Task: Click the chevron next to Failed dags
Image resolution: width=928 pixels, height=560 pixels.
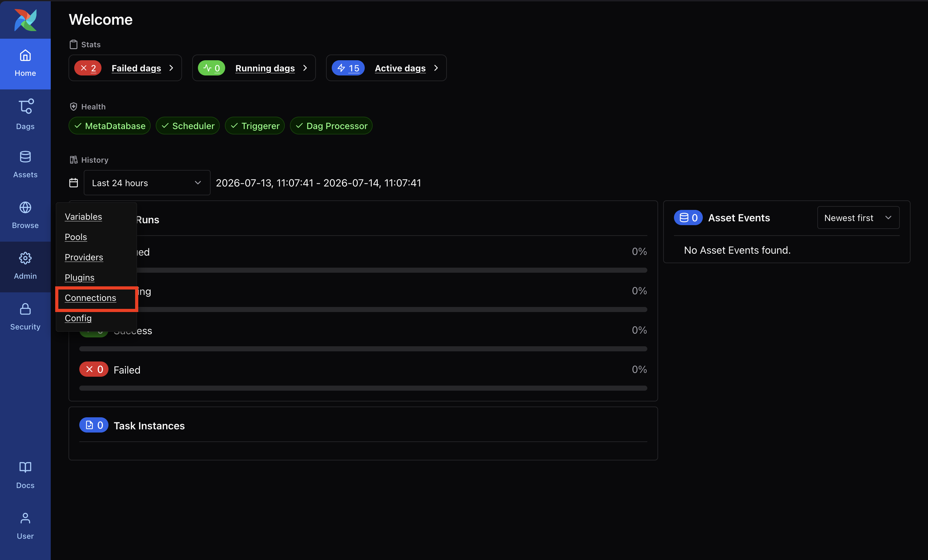Action: point(171,68)
